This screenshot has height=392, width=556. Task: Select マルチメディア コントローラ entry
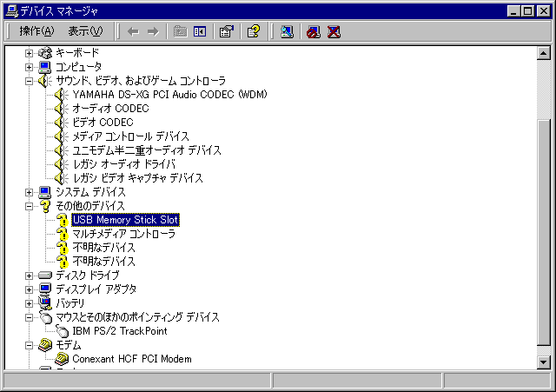123,234
